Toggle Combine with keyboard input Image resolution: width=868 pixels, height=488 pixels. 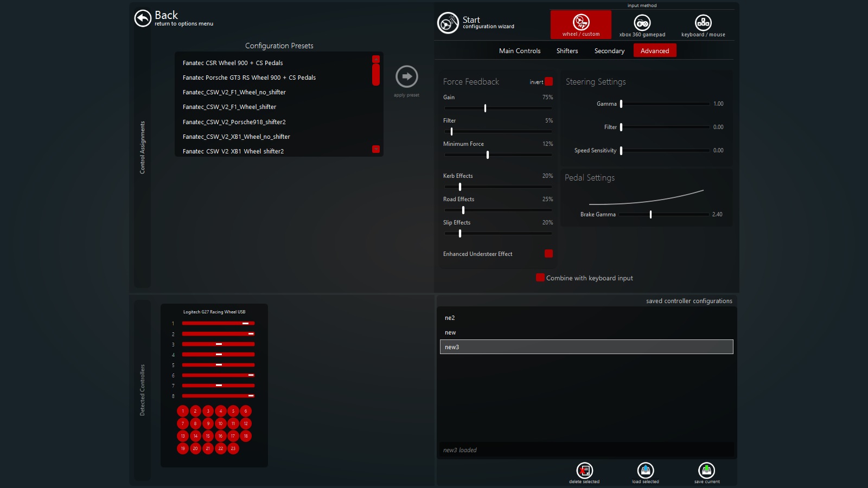[x=540, y=278]
